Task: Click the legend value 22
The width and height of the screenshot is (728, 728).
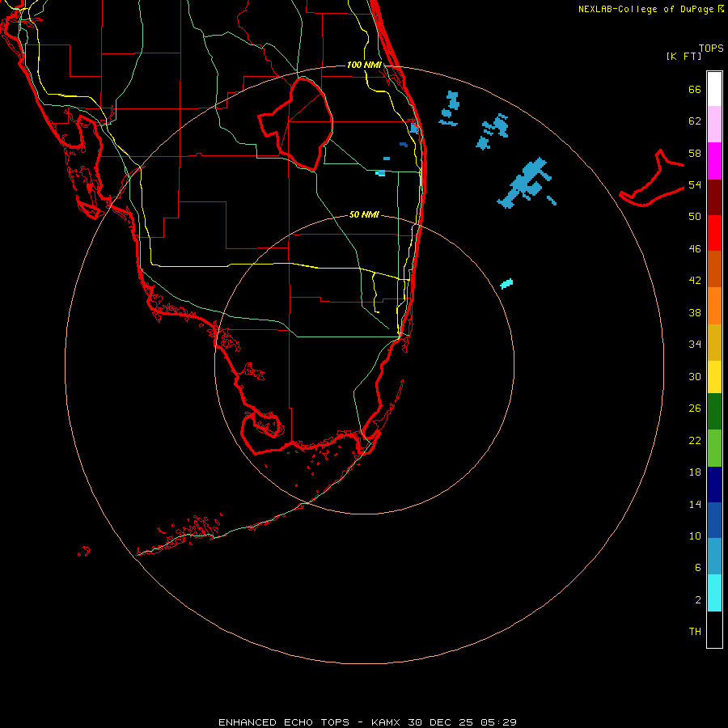Action: pos(695,441)
